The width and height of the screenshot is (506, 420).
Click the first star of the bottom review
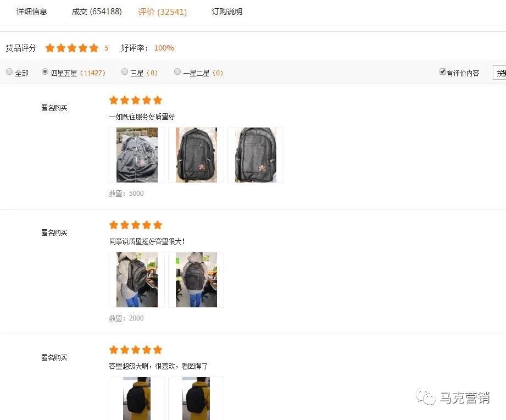coord(114,350)
